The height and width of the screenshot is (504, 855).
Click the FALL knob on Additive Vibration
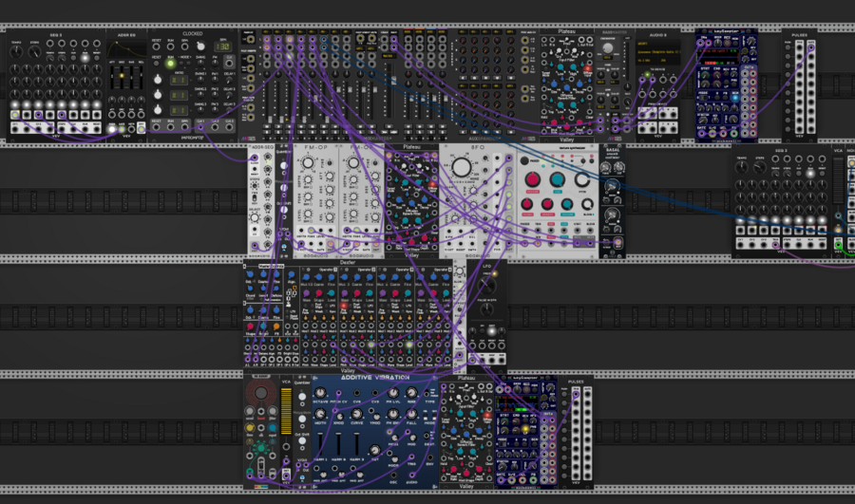(411, 414)
